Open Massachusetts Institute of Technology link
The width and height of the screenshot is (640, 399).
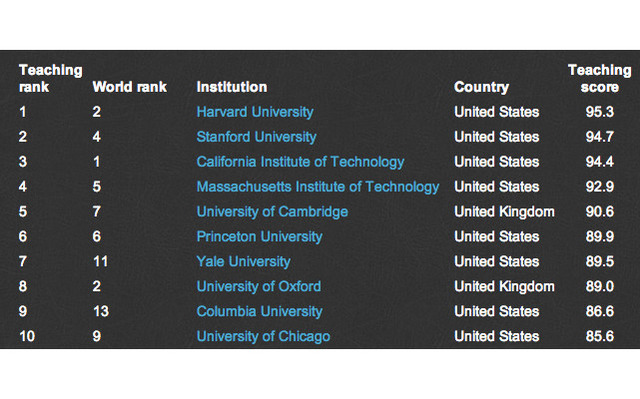318,187
